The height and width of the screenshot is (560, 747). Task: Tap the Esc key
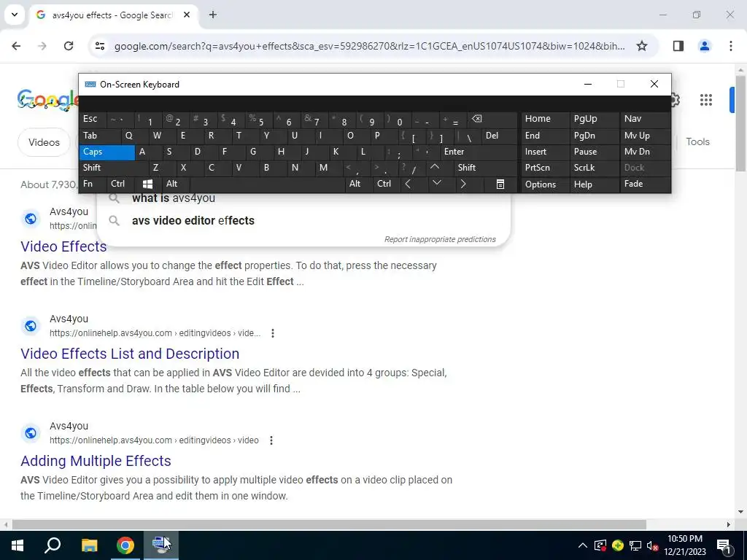(x=93, y=119)
